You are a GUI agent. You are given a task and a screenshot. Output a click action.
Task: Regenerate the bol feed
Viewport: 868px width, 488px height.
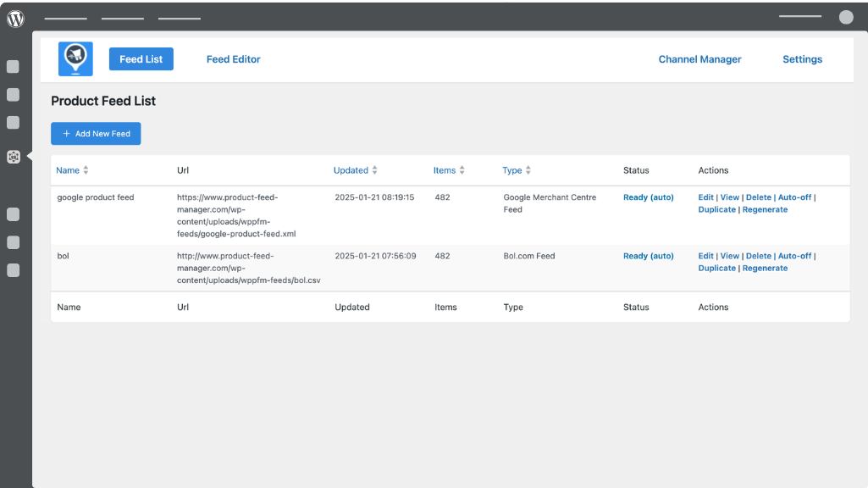click(x=765, y=268)
